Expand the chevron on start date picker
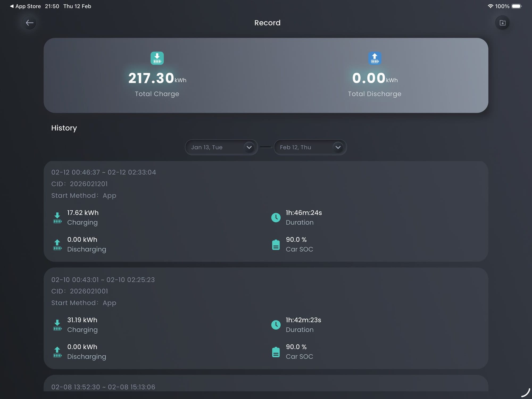This screenshot has height=399, width=532. point(249,147)
